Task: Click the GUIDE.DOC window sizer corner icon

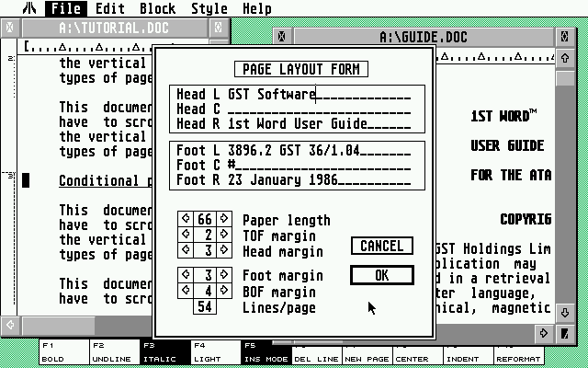Action: [x=565, y=333]
